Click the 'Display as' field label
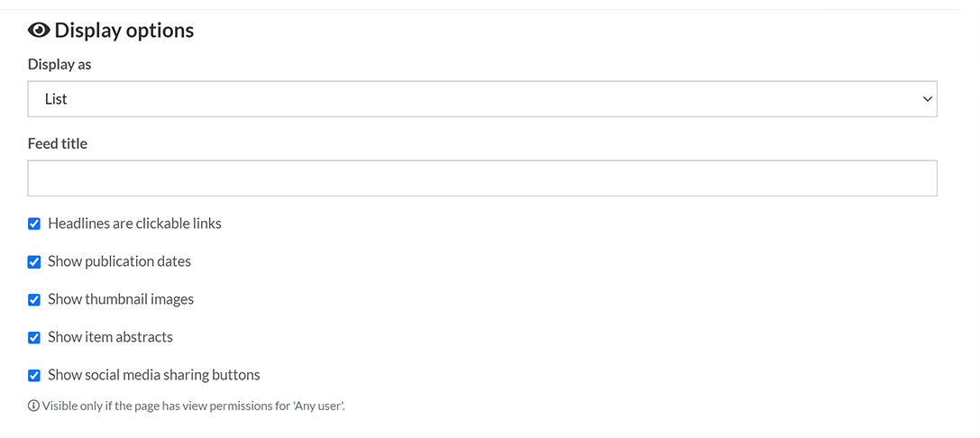This screenshot has width=980, height=438. [60, 65]
